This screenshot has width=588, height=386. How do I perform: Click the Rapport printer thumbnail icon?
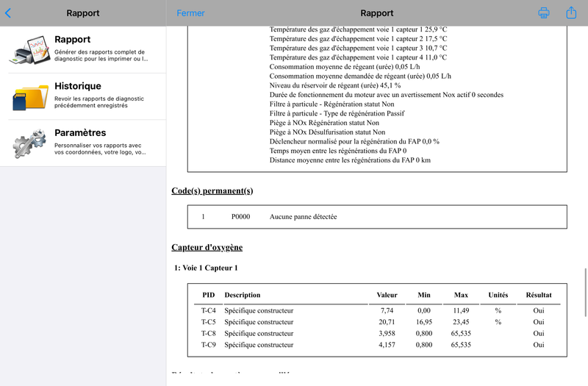[29, 49]
